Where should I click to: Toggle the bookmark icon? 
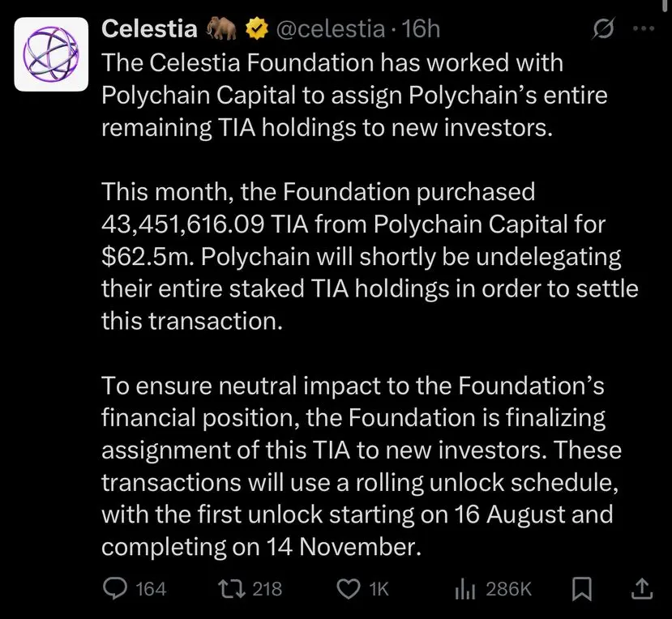pyautogui.click(x=583, y=588)
